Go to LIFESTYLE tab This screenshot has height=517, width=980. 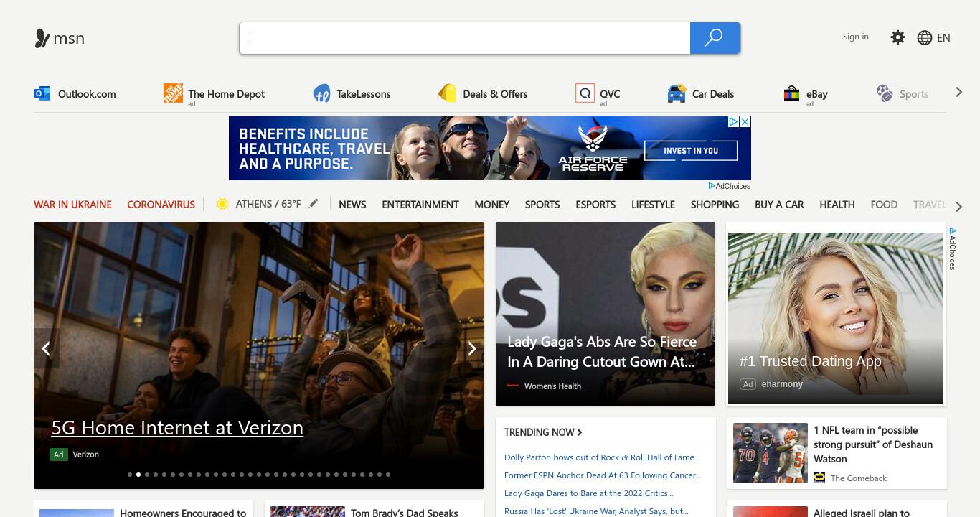653,205
